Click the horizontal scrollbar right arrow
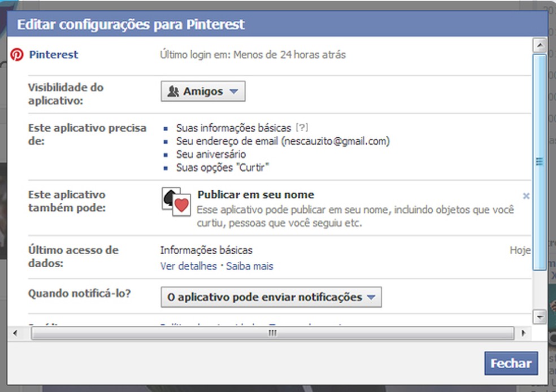This screenshot has width=556, height=392. click(523, 333)
